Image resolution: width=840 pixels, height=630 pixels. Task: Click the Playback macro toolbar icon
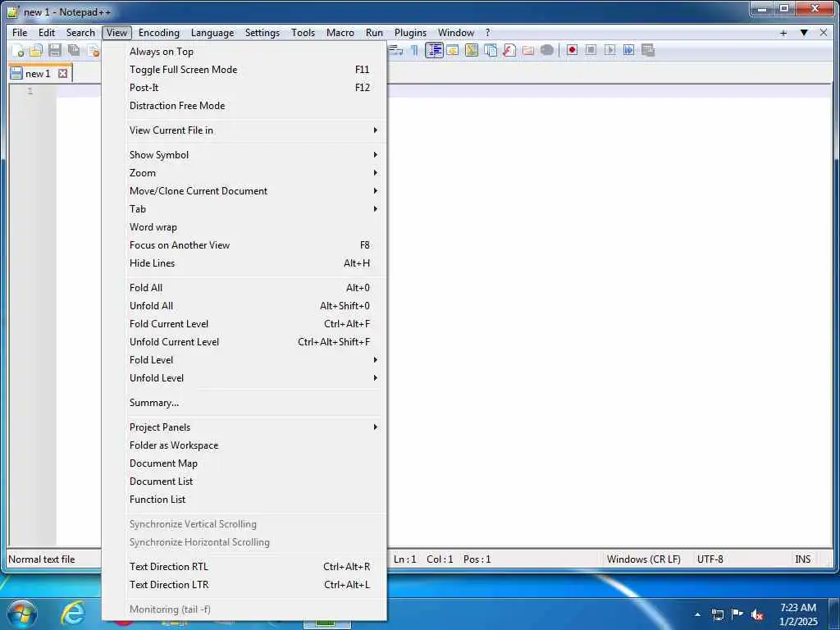(x=609, y=50)
